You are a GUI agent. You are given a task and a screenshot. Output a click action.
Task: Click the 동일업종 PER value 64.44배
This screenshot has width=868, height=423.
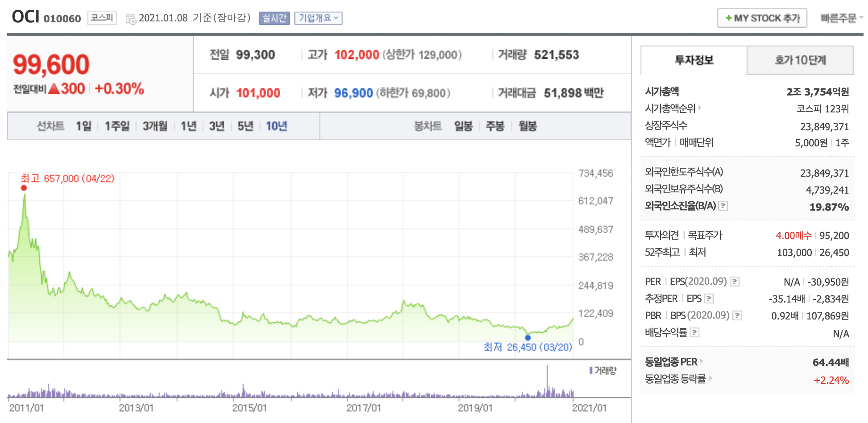pos(831,362)
